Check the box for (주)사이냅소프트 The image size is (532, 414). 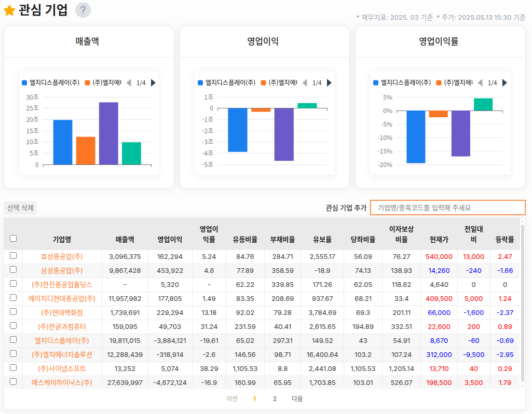click(13, 367)
